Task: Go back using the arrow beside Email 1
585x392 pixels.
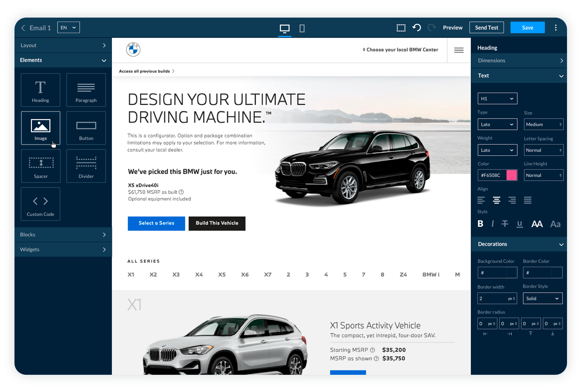Action: 23,28
